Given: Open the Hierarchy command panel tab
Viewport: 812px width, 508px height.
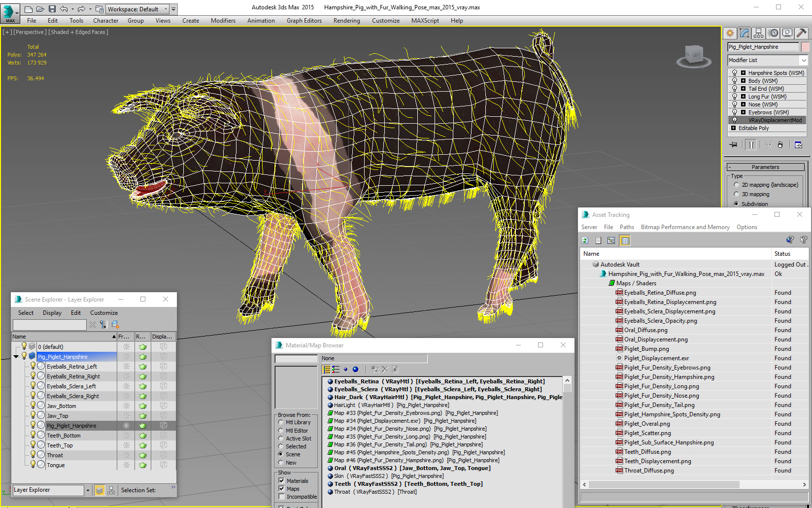Looking at the screenshot, I should pyautogui.click(x=758, y=33).
